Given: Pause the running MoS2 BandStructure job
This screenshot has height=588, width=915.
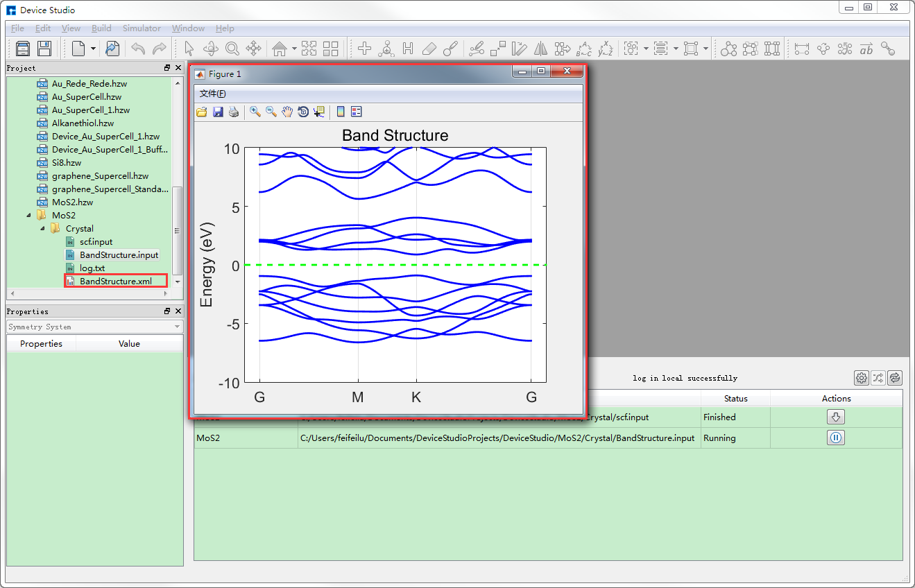Looking at the screenshot, I should [x=835, y=438].
